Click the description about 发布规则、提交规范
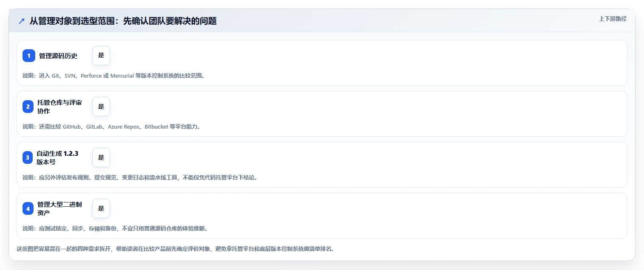The image size is (644, 270). coord(140,177)
